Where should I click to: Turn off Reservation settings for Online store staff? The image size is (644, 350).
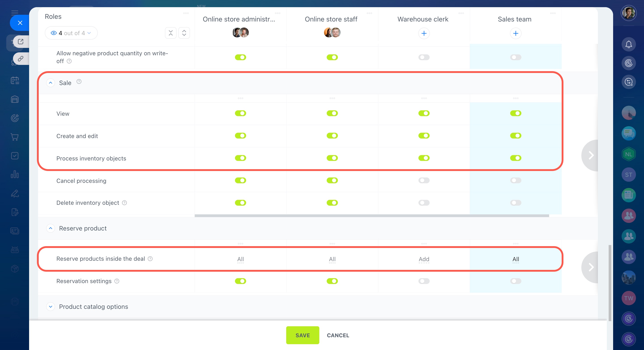[x=332, y=281]
